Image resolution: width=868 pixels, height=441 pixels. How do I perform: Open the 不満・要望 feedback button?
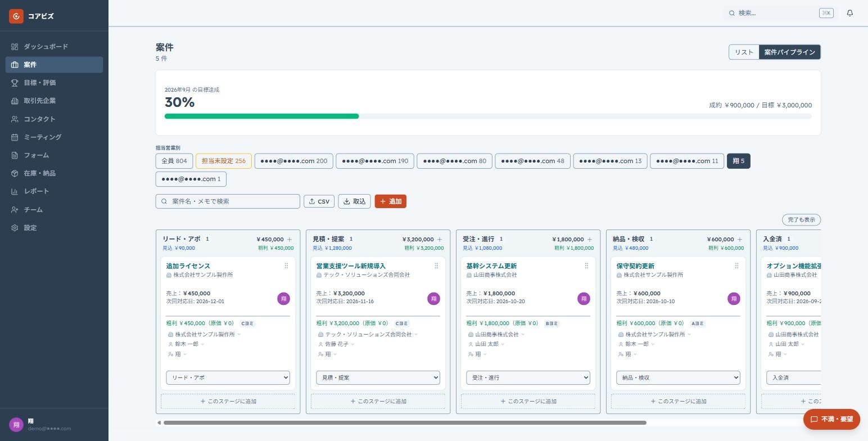click(831, 419)
